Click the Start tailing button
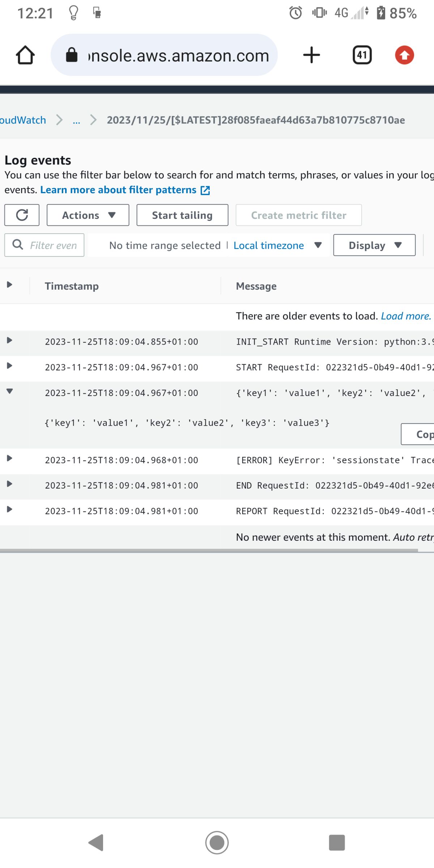The height and width of the screenshot is (868, 434). [x=182, y=215]
